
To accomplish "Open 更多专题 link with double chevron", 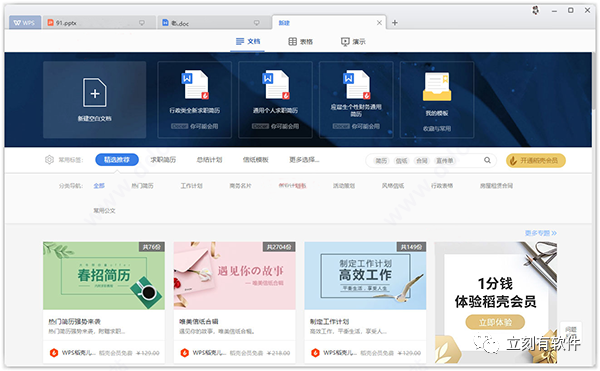I will click(x=541, y=233).
